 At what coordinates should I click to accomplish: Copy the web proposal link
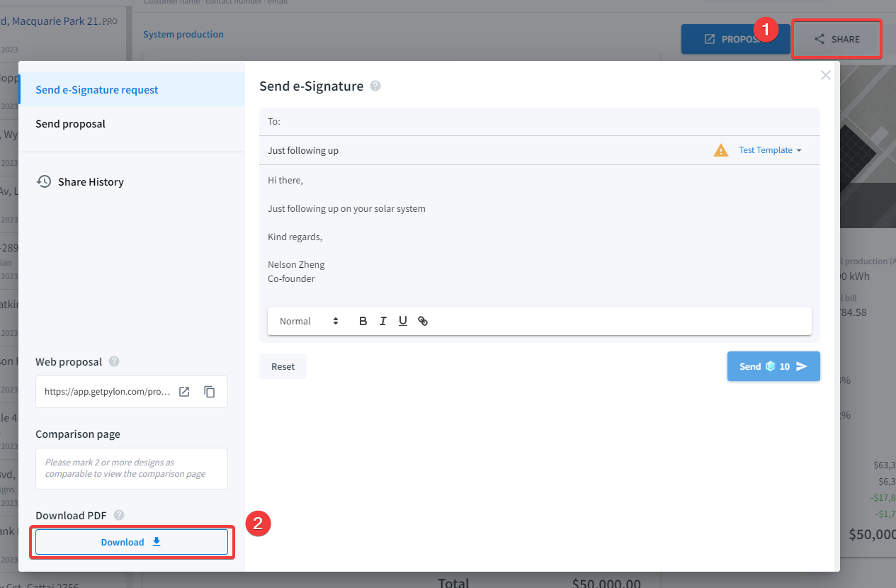[x=210, y=392]
